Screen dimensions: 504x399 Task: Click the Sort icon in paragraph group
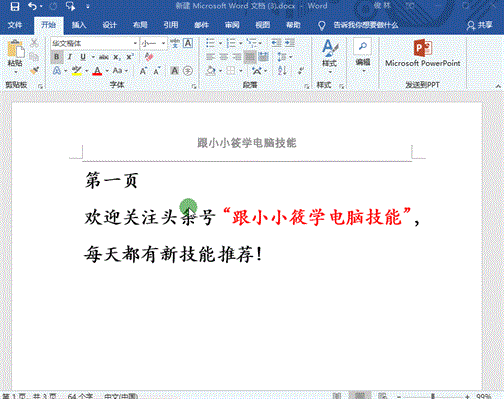pyautogui.click(x=282, y=70)
